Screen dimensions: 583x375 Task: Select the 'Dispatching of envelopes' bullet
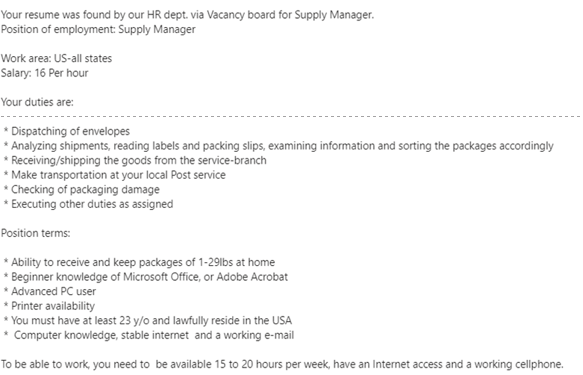click(x=67, y=131)
